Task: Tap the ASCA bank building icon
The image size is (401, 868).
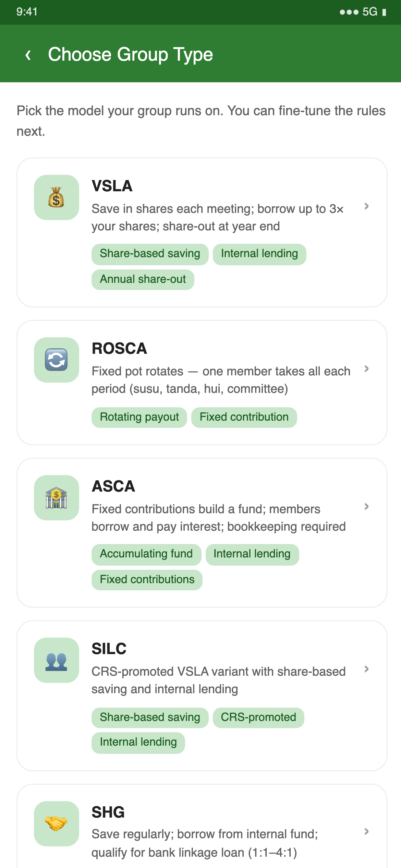Action: [57, 498]
